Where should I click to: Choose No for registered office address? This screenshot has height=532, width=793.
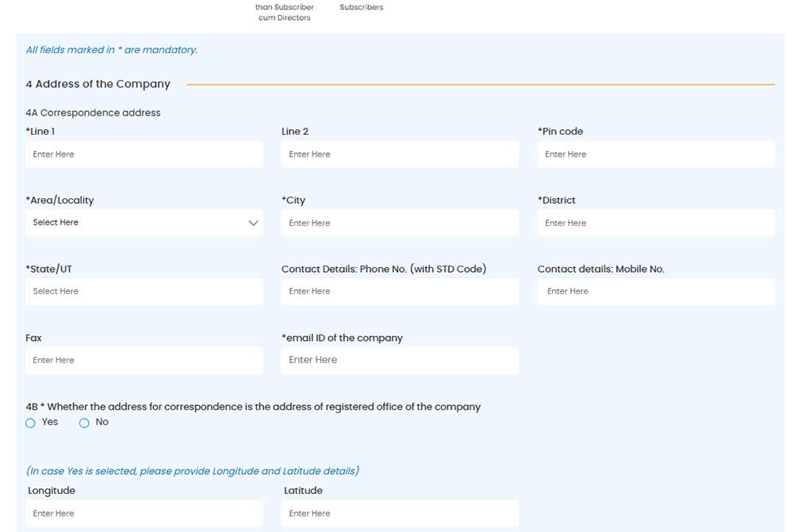click(84, 423)
